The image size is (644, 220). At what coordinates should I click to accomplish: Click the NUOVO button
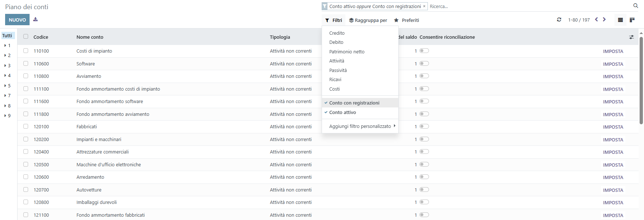pyautogui.click(x=17, y=20)
